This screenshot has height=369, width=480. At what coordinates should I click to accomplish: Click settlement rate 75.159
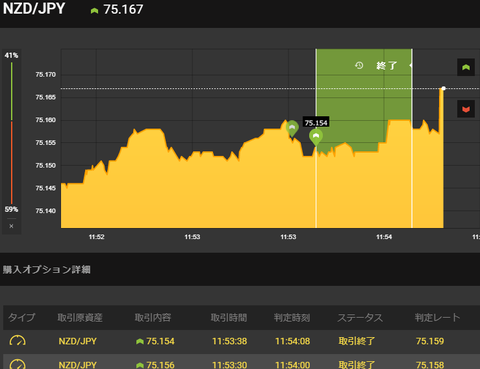coord(430,341)
